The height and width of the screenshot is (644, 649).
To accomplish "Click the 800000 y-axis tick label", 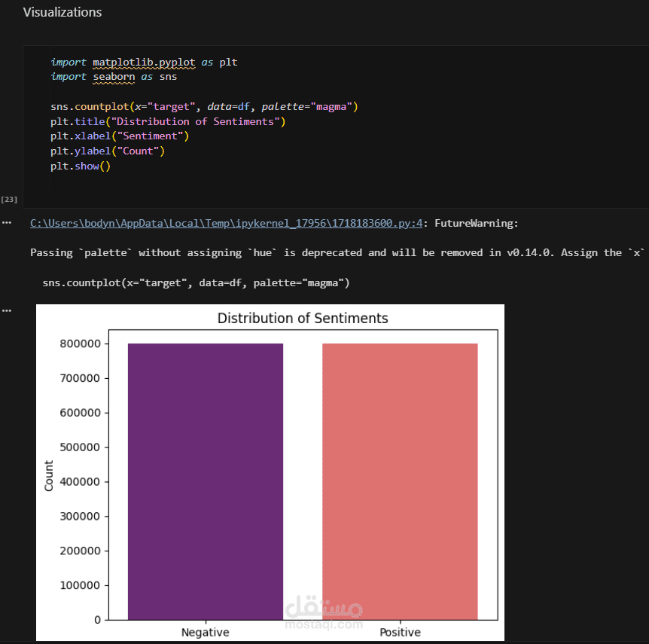I will (x=81, y=344).
